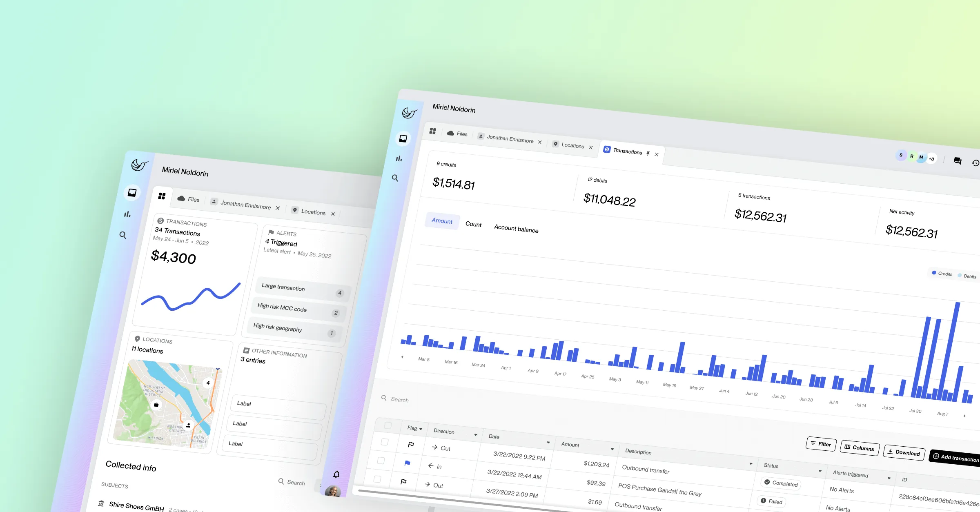Image resolution: width=980 pixels, height=512 pixels.
Task: Click the grid dashboard icon in right window
Action: pyautogui.click(x=433, y=131)
